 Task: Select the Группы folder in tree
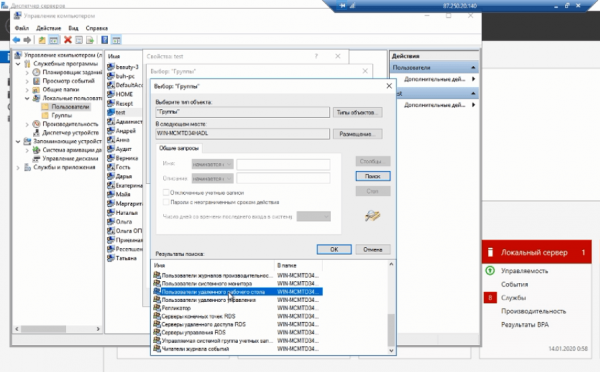62,115
